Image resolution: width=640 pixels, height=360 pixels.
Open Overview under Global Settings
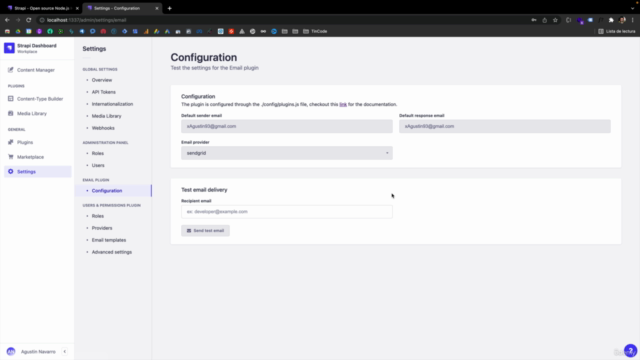point(102,80)
